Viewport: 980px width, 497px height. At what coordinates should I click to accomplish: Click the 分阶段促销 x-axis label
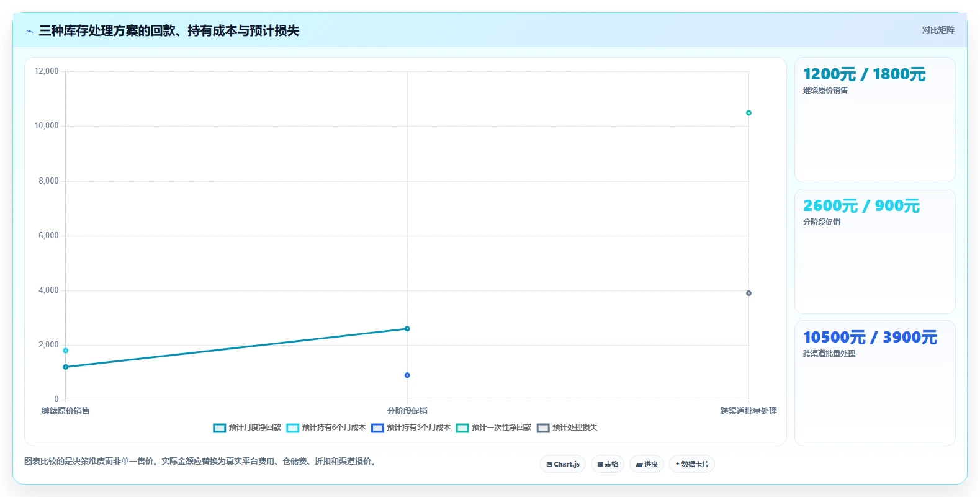[407, 411]
